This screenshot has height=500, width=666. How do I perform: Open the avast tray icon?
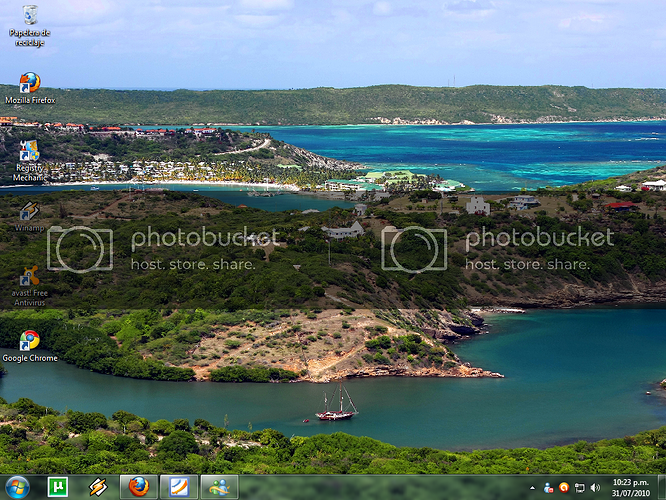tap(564, 487)
